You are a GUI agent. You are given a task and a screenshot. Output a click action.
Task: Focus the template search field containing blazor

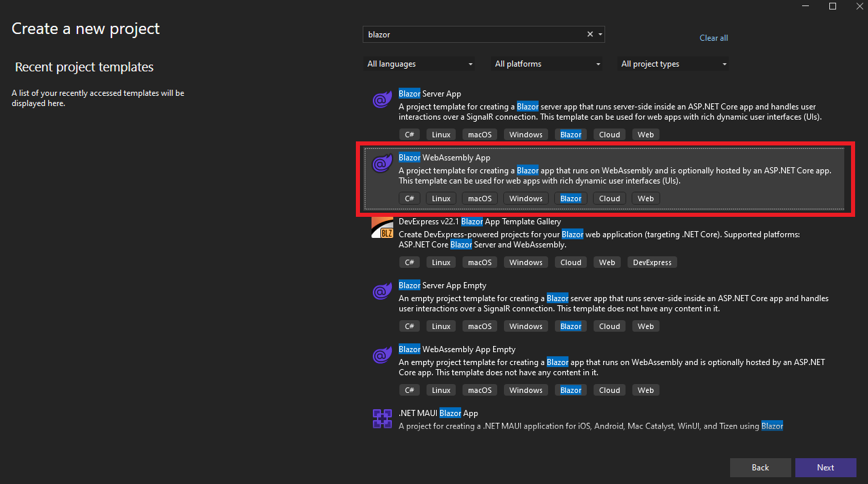[x=474, y=35]
